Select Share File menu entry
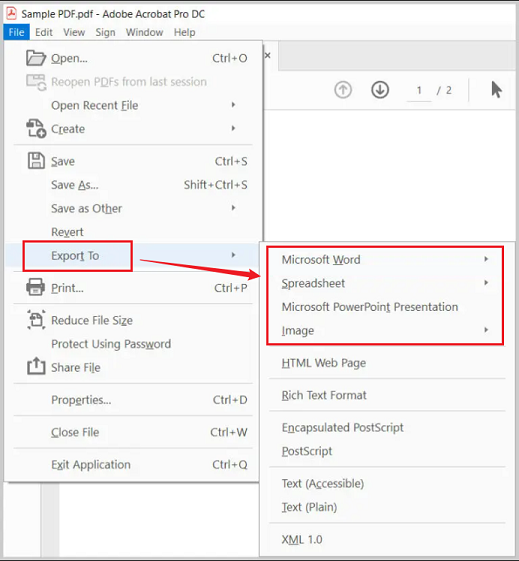 click(x=133, y=367)
